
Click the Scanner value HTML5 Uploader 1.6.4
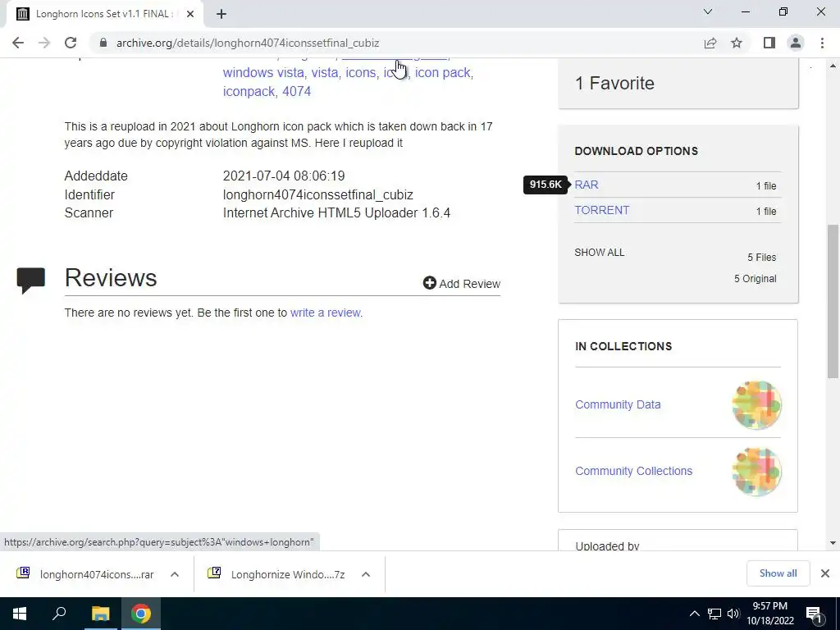click(336, 213)
